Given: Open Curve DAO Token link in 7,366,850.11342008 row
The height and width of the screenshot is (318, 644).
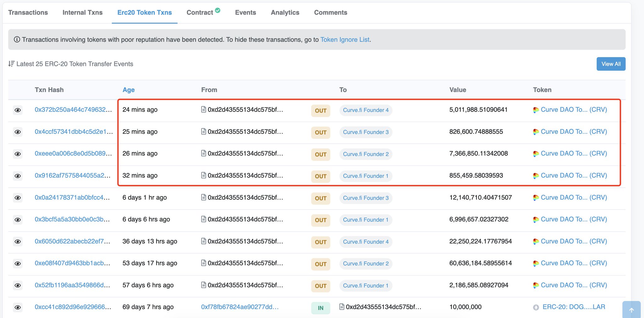Looking at the screenshot, I should pos(574,153).
